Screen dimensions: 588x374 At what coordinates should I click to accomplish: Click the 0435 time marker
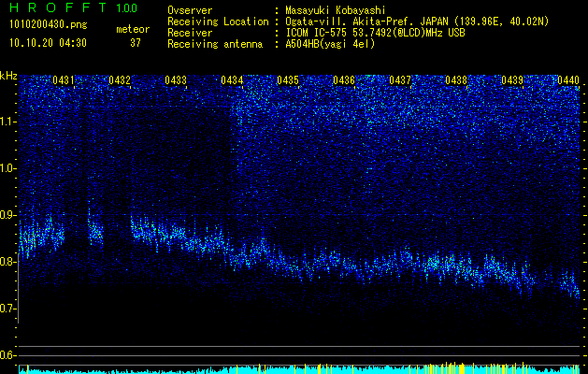click(288, 80)
